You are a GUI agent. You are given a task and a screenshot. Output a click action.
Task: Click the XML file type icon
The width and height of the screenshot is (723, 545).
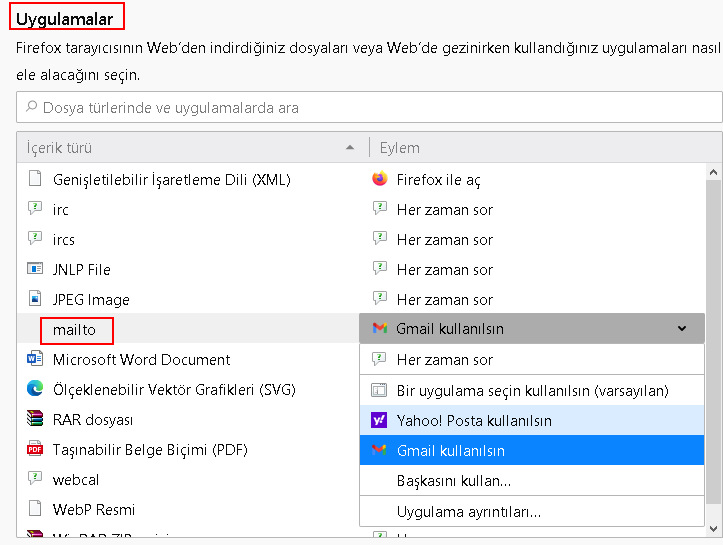click(x=35, y=180)
